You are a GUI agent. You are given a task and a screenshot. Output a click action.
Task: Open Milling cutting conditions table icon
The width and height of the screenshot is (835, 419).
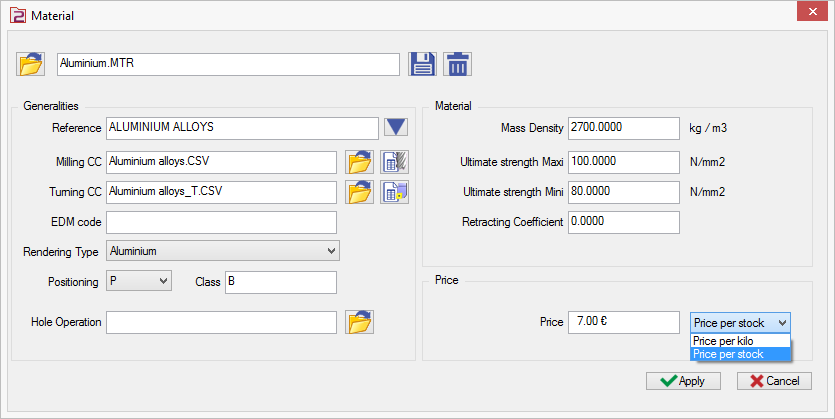[x=394, y=162]
